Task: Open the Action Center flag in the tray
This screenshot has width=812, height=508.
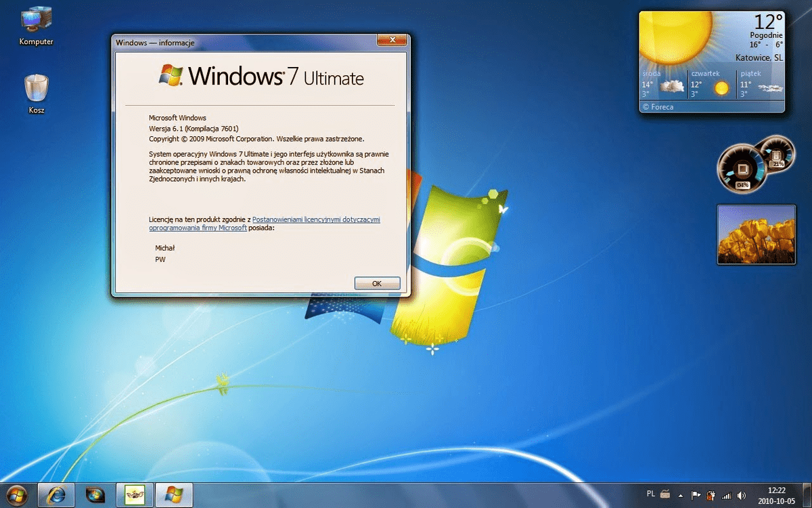Action: coord(695,494)
